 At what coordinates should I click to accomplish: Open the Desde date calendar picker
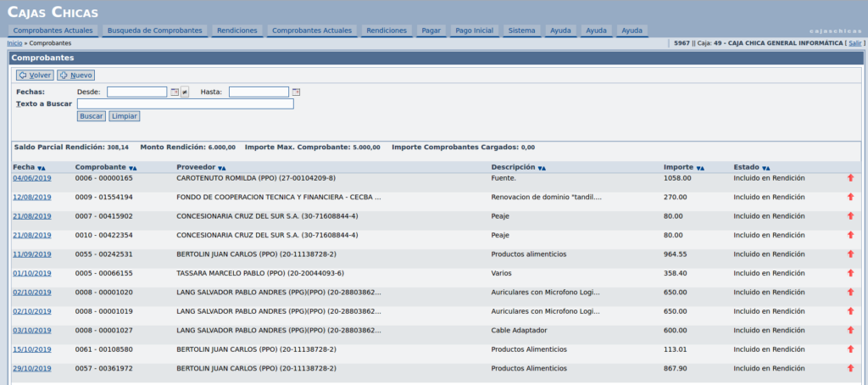click(175, 92)
